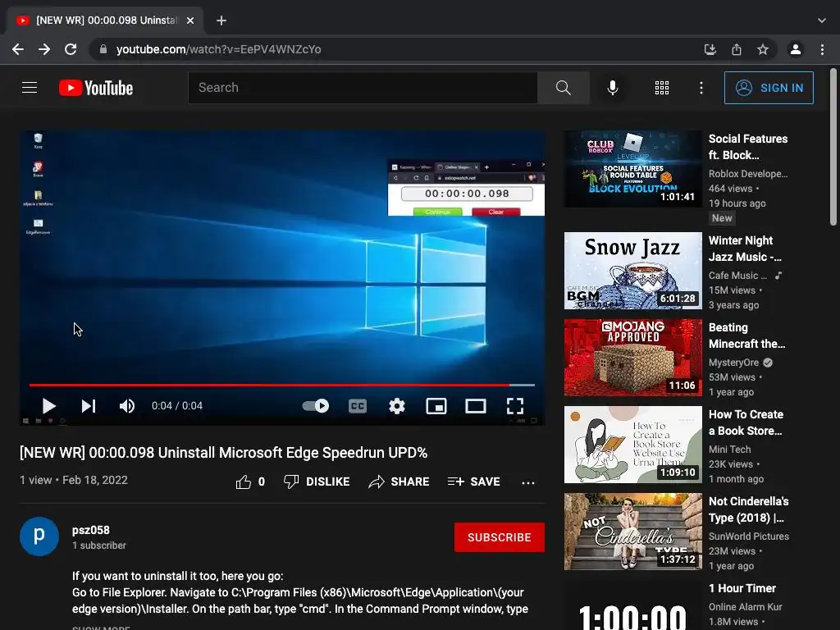The height and width of the screenshot is (630, 840).
Task: Focus the YouTube search field
Action: (x=363, y=87)
